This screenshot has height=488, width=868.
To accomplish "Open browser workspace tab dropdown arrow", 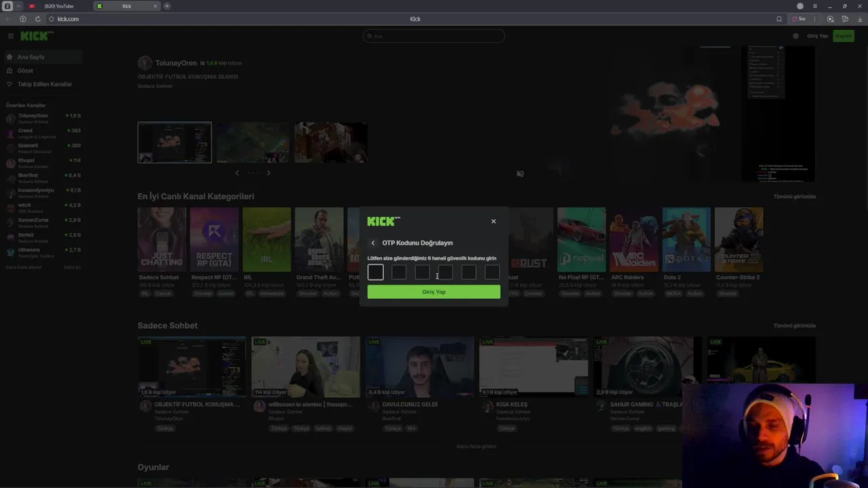I will (18, 6).
